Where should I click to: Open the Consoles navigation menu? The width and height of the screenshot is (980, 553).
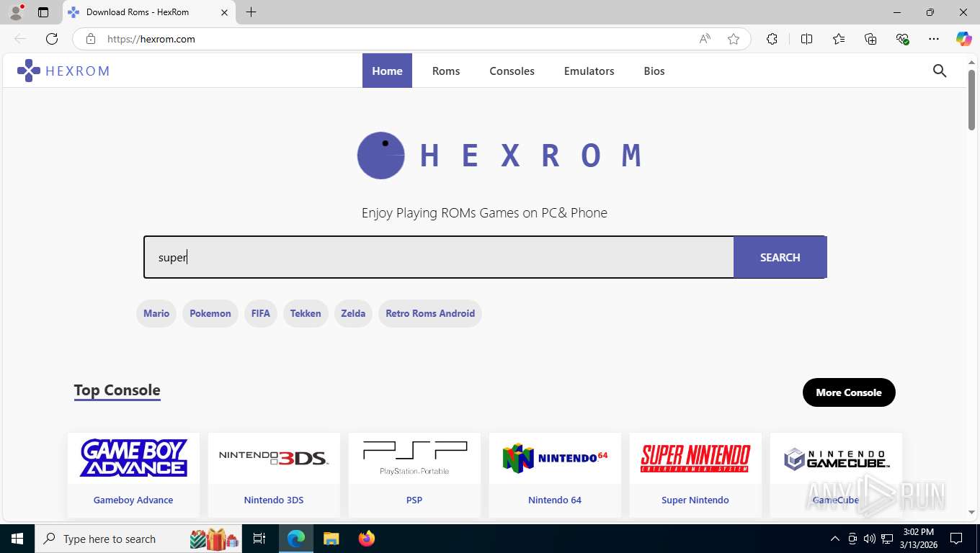tap(512, 71)
